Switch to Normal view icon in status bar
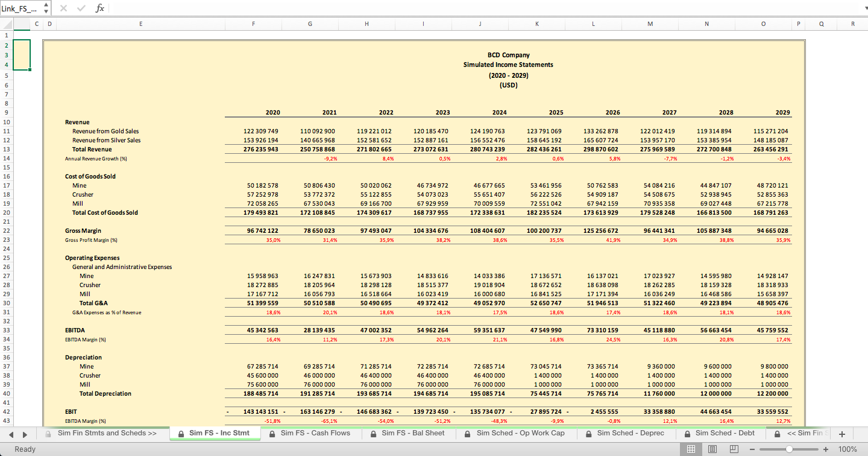 691,449
